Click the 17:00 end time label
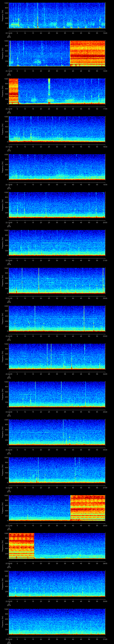The image size is (114, 644). click(105, 109)
